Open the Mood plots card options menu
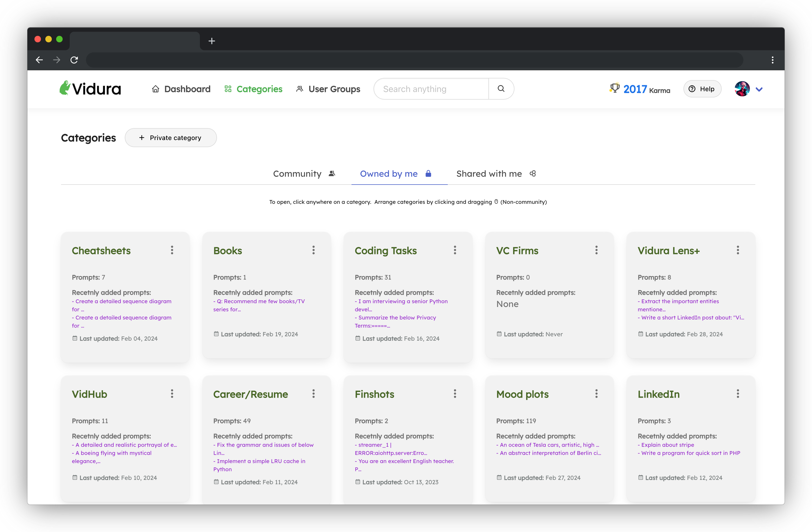 [x=596, y=394]
